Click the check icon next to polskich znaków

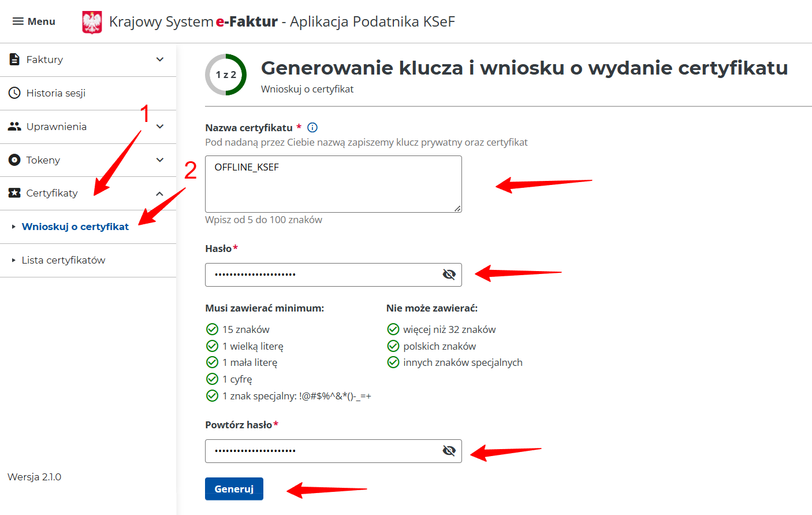pos(393,346)
